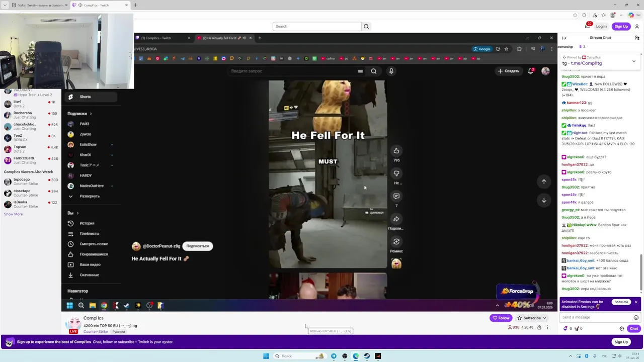Click the sound icon on the short's tab

245,38
